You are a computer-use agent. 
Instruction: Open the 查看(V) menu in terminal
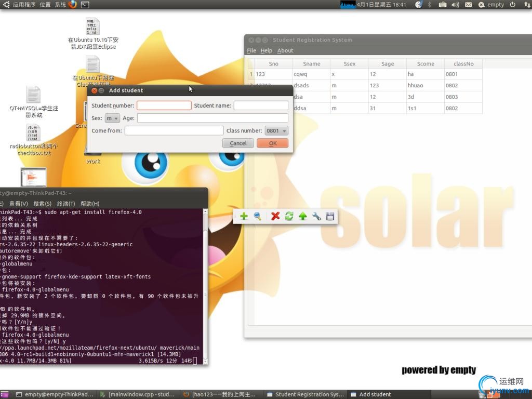pyautogui.click(x=18, y=204)
